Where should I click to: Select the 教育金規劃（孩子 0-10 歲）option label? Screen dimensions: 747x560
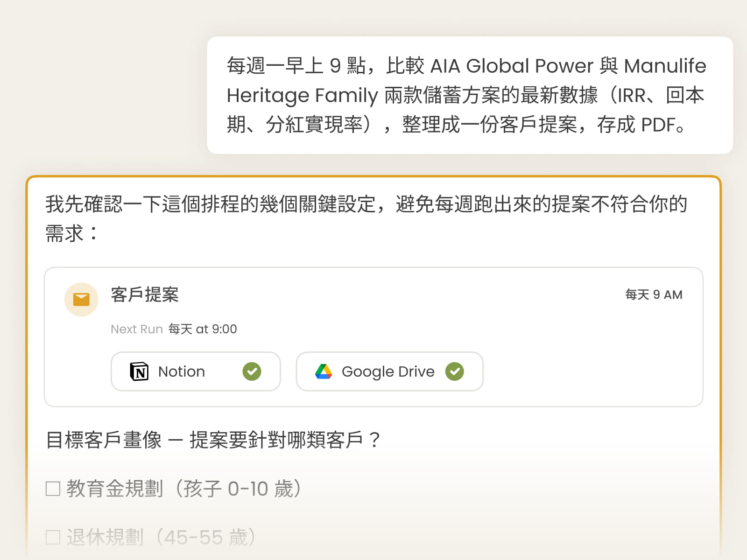point(186,489)
